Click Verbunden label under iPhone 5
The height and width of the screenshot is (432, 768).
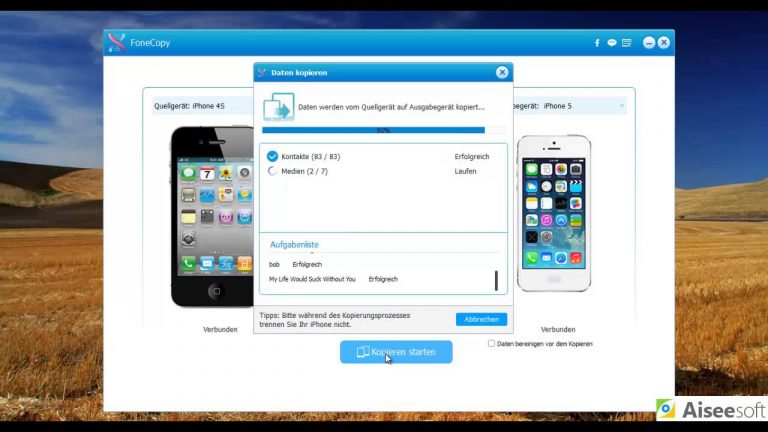(558, 330)
